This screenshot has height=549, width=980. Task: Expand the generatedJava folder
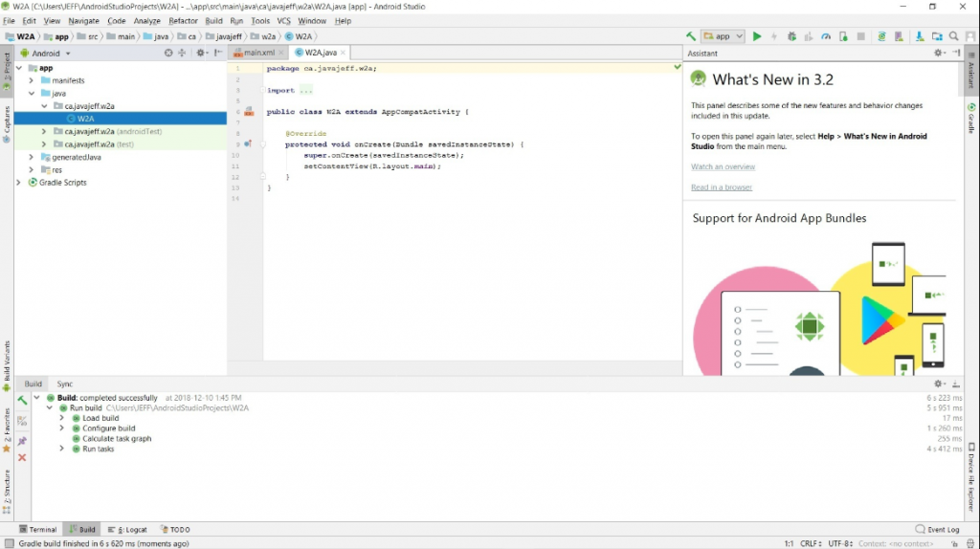click(32, 157)
